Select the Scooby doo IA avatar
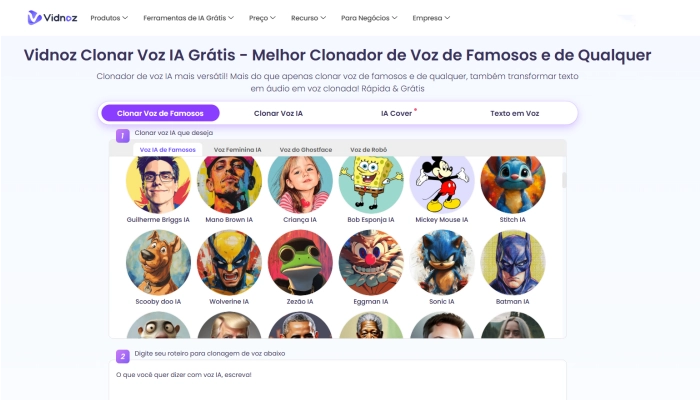Screen dimensions: 700x400 coord(158,262)
